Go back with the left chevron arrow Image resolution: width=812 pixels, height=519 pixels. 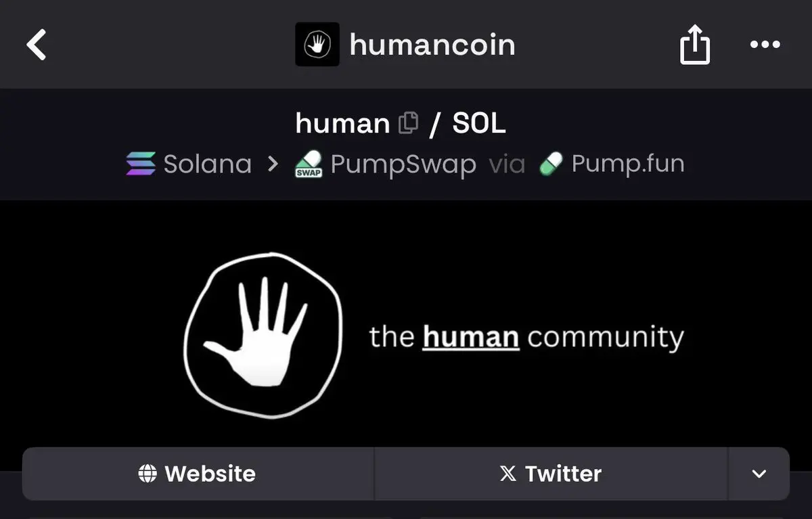[x=37, y=45]
